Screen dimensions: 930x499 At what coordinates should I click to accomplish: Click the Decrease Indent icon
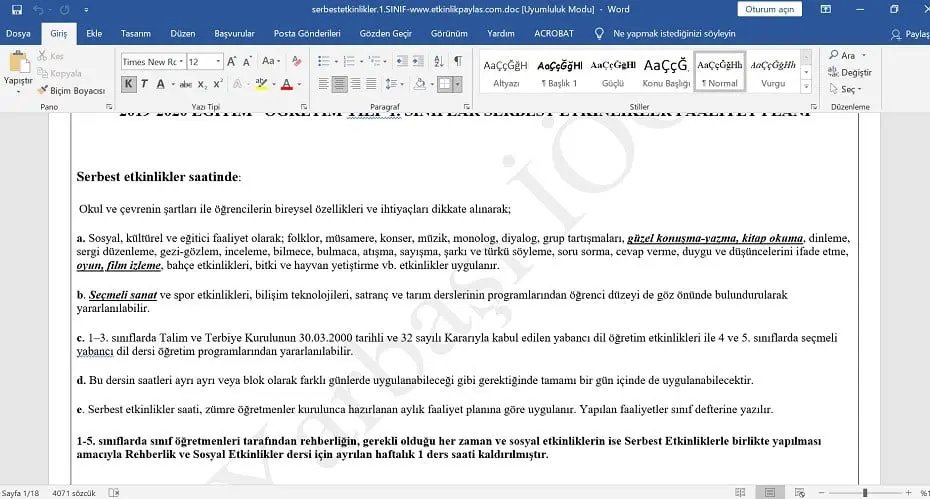(402, 61)
